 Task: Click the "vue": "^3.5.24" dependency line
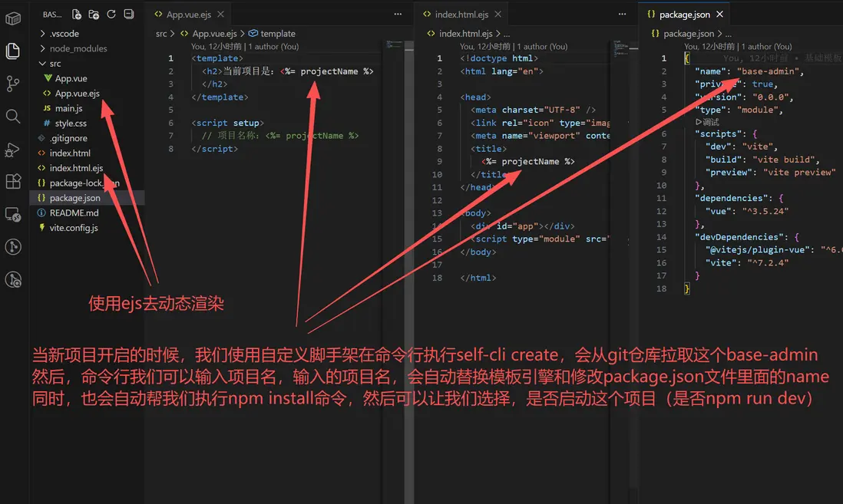[747, 211]
